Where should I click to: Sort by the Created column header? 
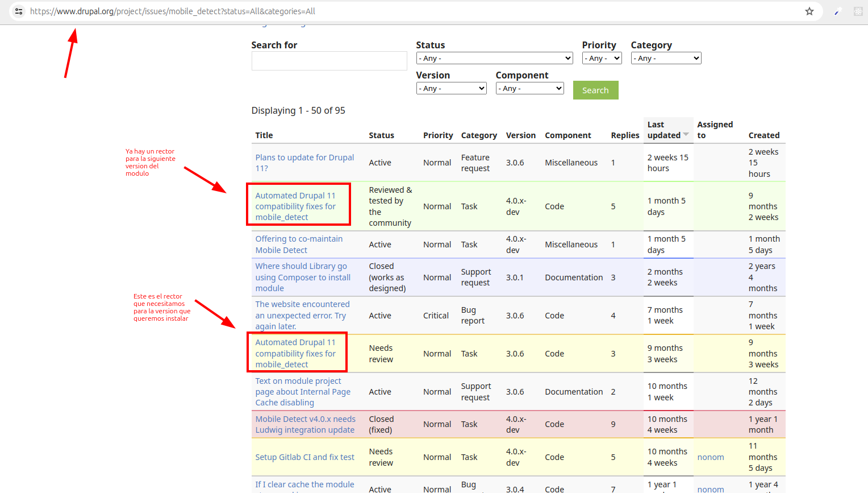coord(764,135)
